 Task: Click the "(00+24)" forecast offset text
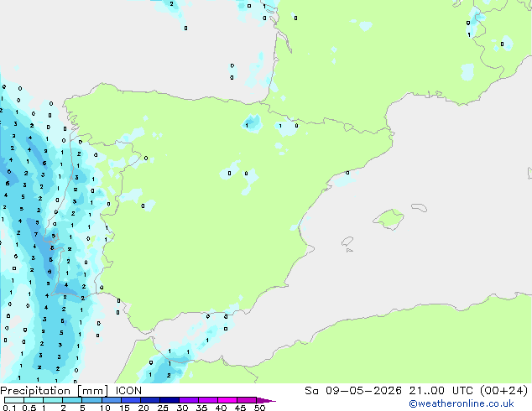(x=503, y=391)
